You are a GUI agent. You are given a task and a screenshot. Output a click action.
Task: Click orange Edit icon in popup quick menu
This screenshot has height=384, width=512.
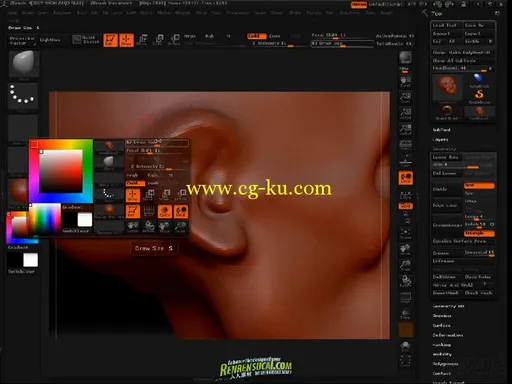coord(133,211)
